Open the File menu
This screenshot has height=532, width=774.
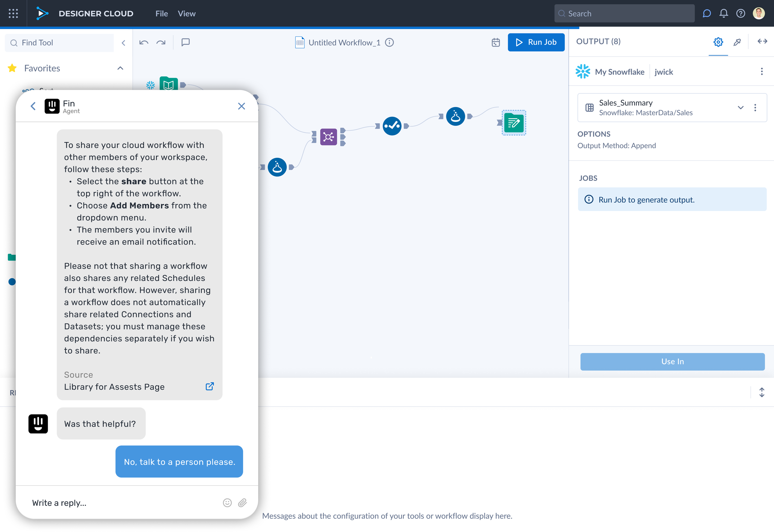pos(161,14)
